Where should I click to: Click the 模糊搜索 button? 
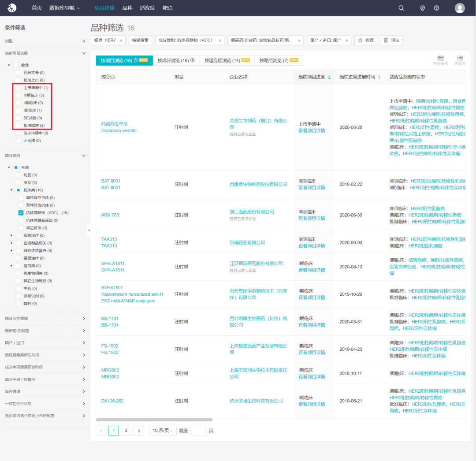point(140,41)
